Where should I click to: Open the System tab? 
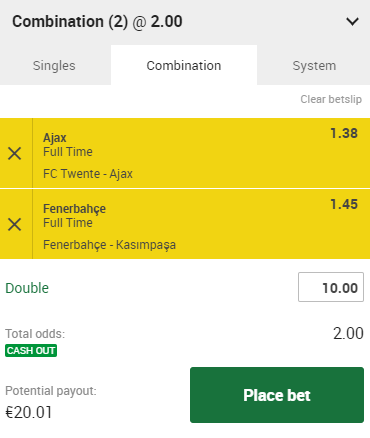point(314,65)
